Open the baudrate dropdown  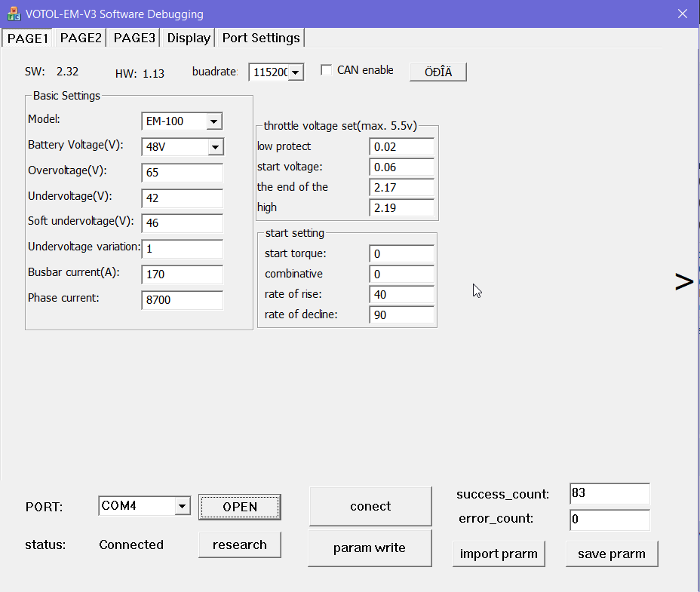[295, 72]
